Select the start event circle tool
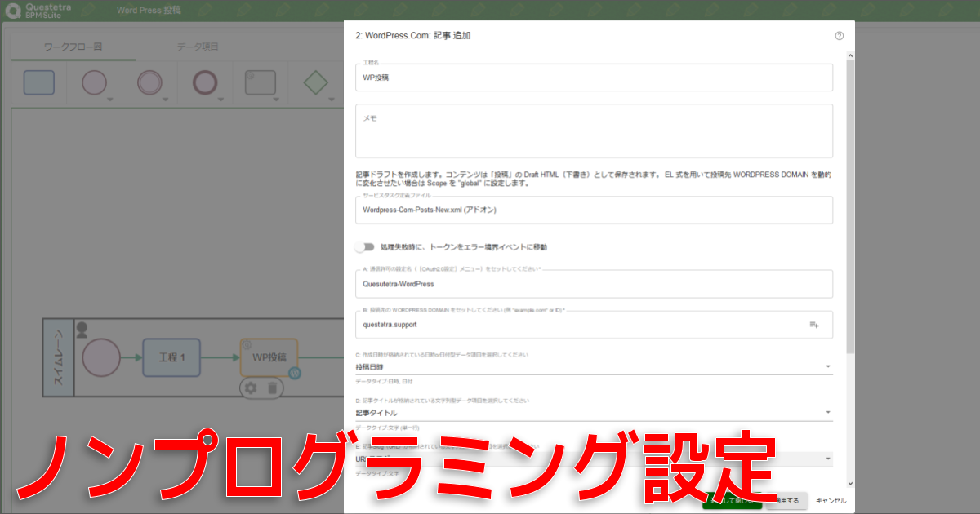980x514 pixels. [x=95, y=82]
